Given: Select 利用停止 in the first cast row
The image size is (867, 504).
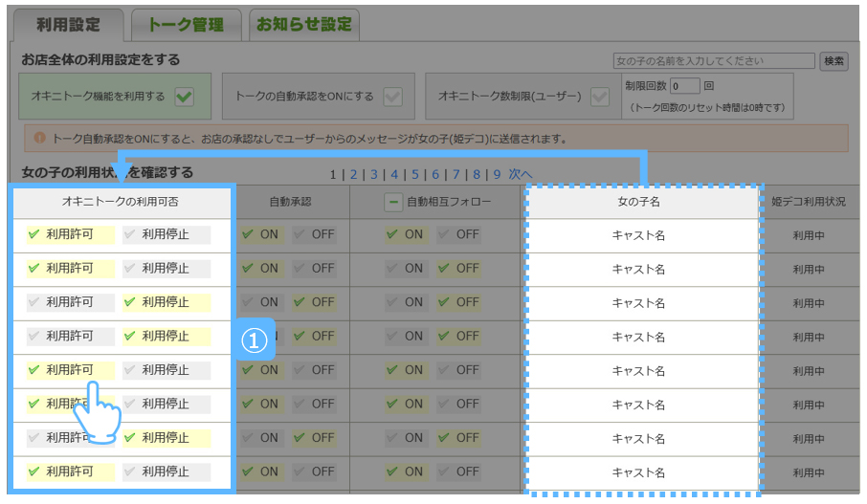Looking at the screenshot, I should 165,234.
